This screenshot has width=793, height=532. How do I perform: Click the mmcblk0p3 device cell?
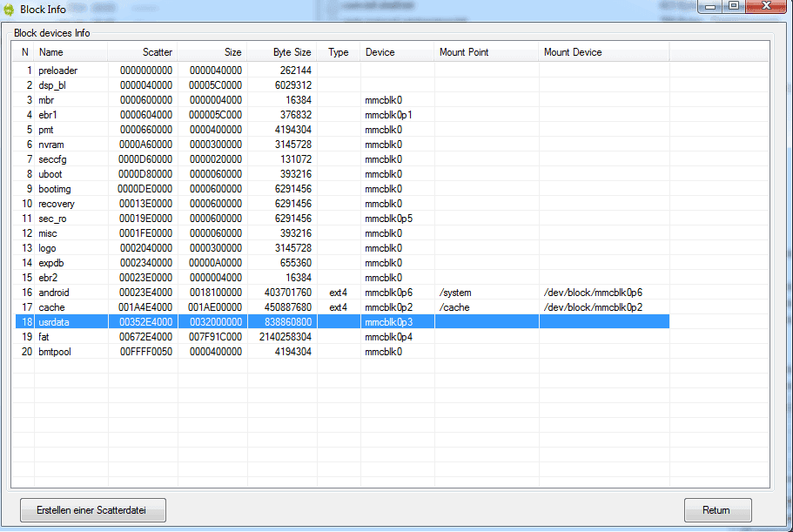point(388,321)
